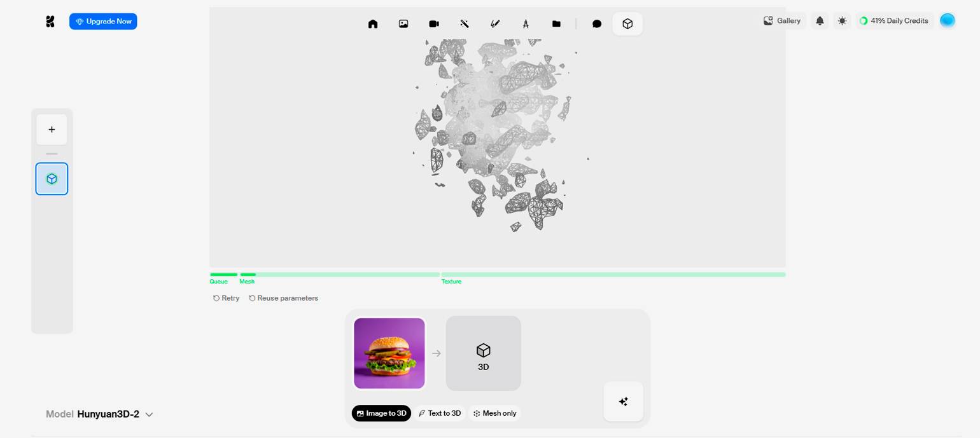Screen dimensions: 980x438
Task: Switch to Mesh only mode
Action: pyautogui.click(x=494, y=413)
